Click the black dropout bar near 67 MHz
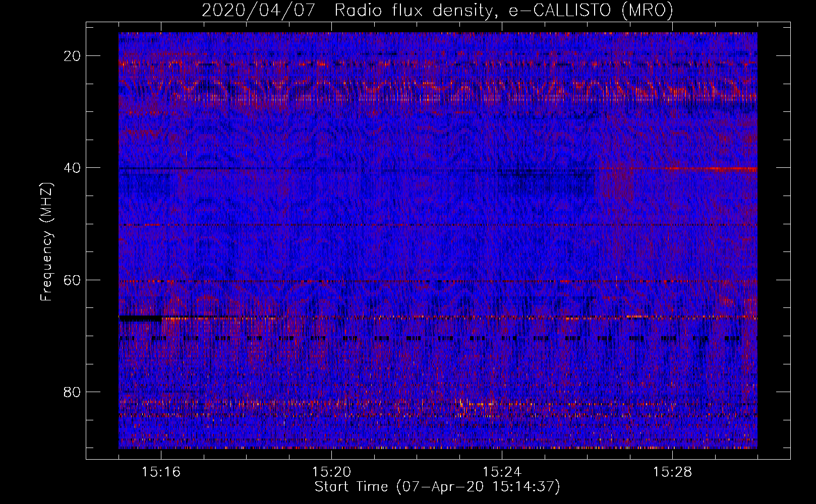This screenshot has width=816, height=504. tap(140, 319)
